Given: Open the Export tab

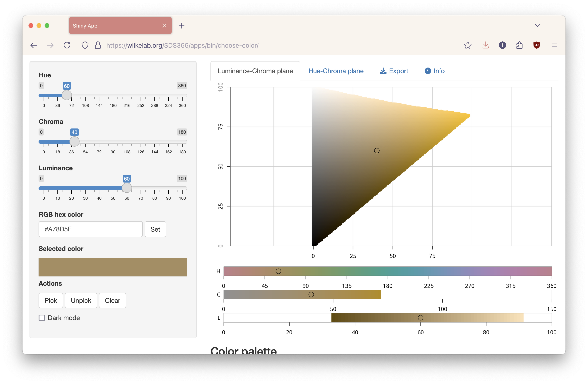Looking at the screenshot, I should [394, 71].
